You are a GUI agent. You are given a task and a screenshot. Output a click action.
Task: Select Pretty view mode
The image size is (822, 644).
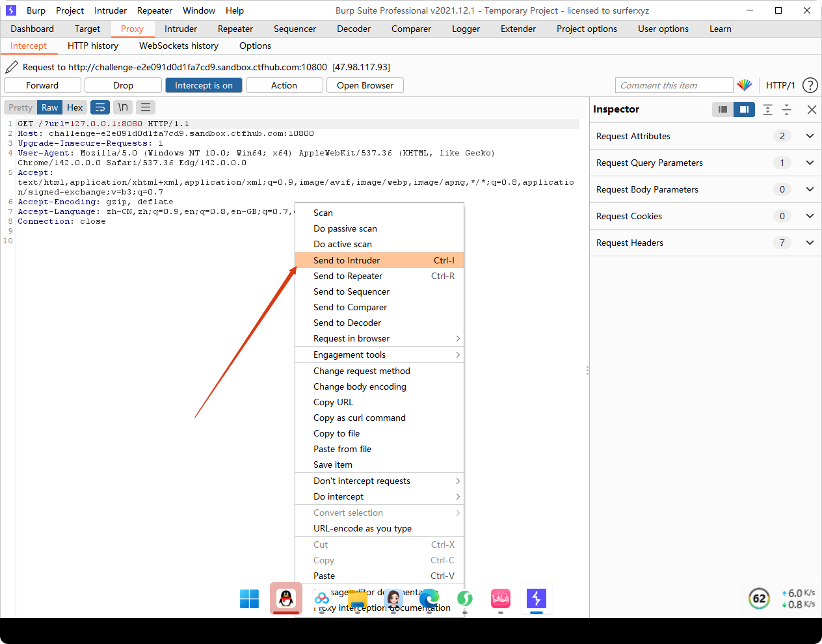[x=20, y=107]
